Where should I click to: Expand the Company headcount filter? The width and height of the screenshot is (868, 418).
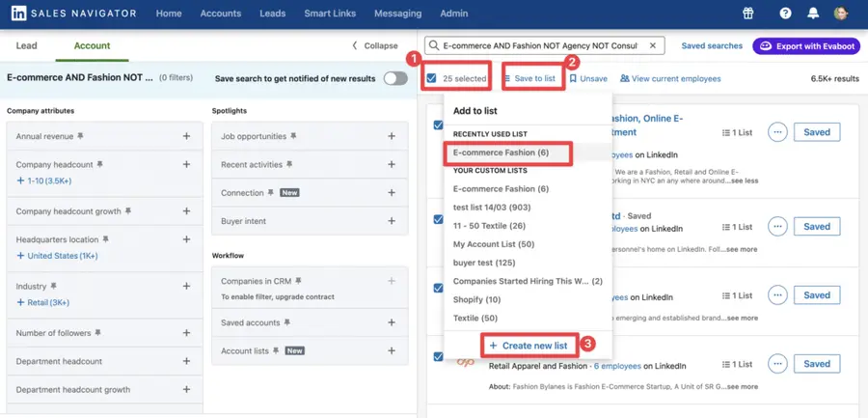(x=186, y=165)
